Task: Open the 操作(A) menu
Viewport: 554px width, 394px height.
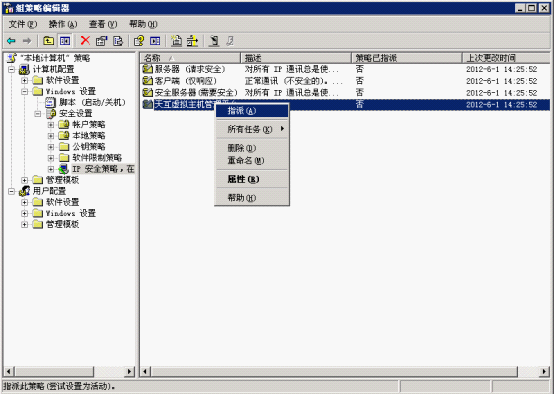Action: (63, 24)
